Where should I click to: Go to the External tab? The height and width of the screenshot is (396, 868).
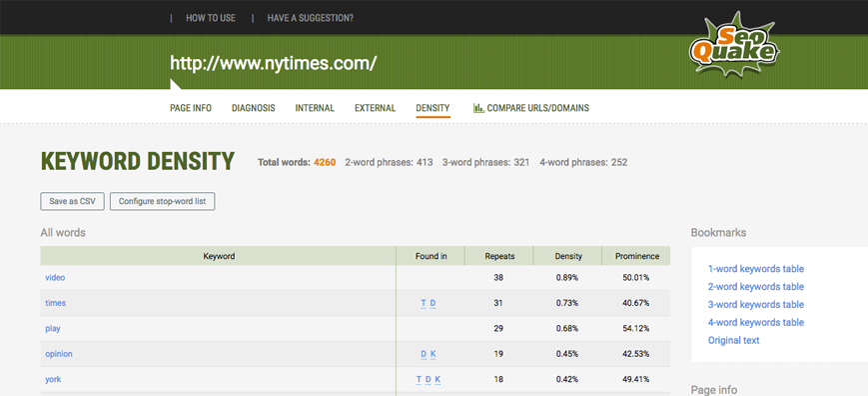point(375,108)
